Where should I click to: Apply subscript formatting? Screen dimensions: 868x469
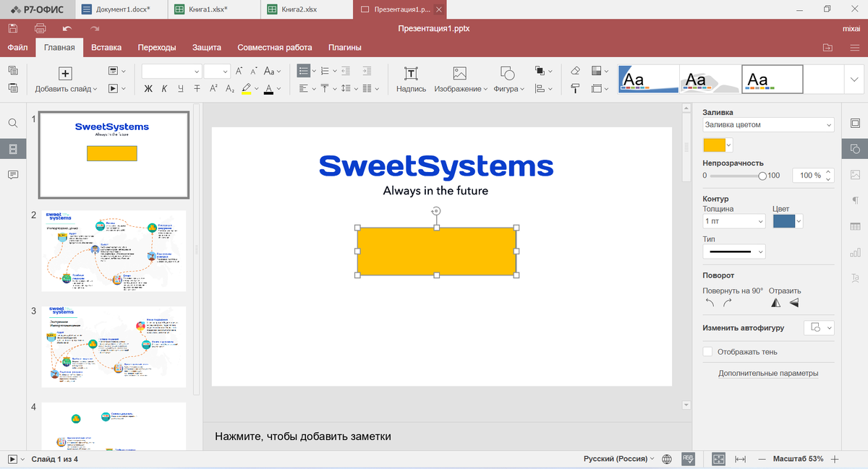[230, 88]
